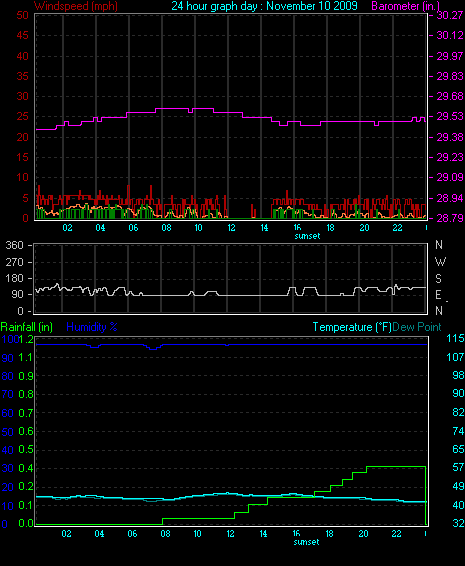Click rainfall axis value 0.6
The image size is (465, 566).
[x=26, y=431]
